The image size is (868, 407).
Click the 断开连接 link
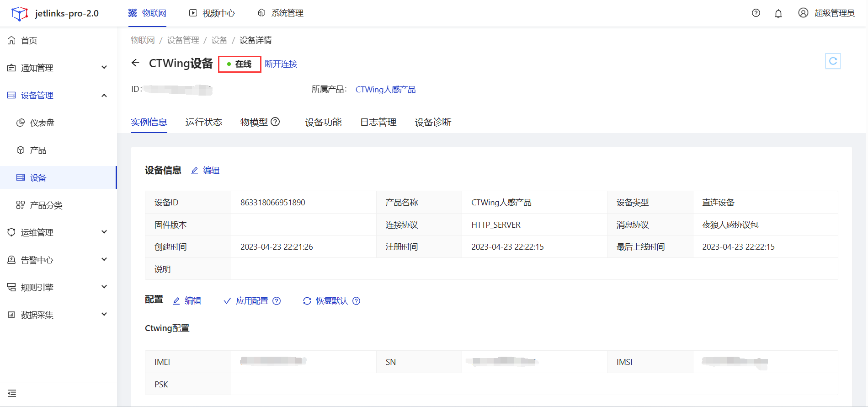(x=281, y=64)
